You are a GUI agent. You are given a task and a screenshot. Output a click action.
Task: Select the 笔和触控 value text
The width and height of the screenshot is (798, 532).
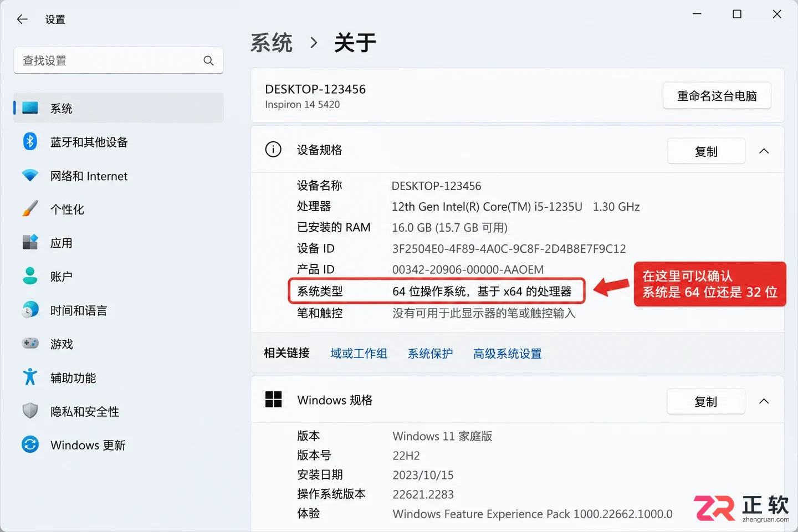[484, 313]
